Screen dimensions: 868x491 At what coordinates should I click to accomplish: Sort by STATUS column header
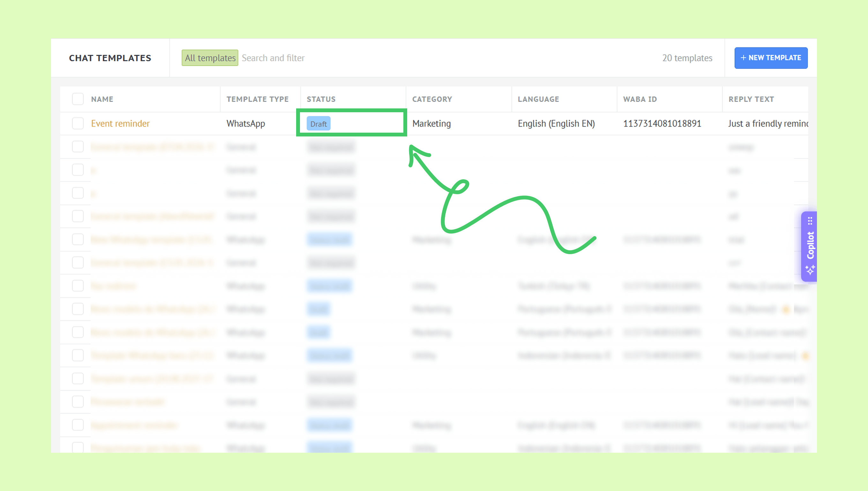point(321,99)
